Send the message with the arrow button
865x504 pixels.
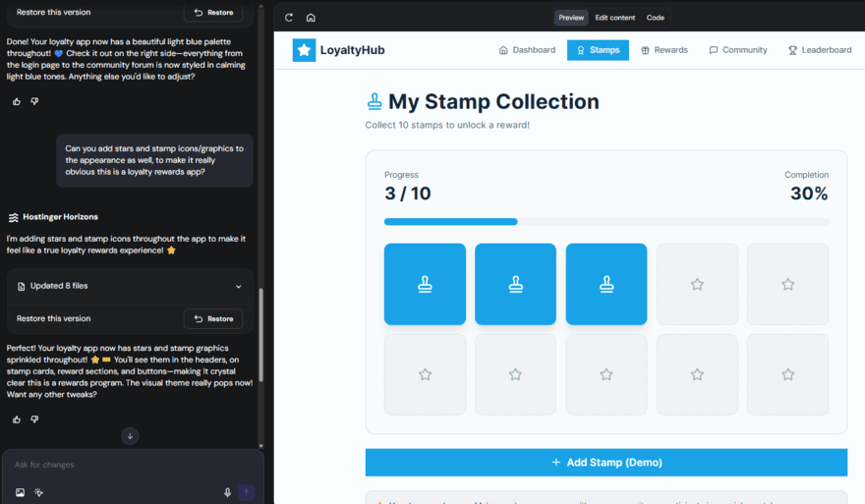click(x=246, y=492)
